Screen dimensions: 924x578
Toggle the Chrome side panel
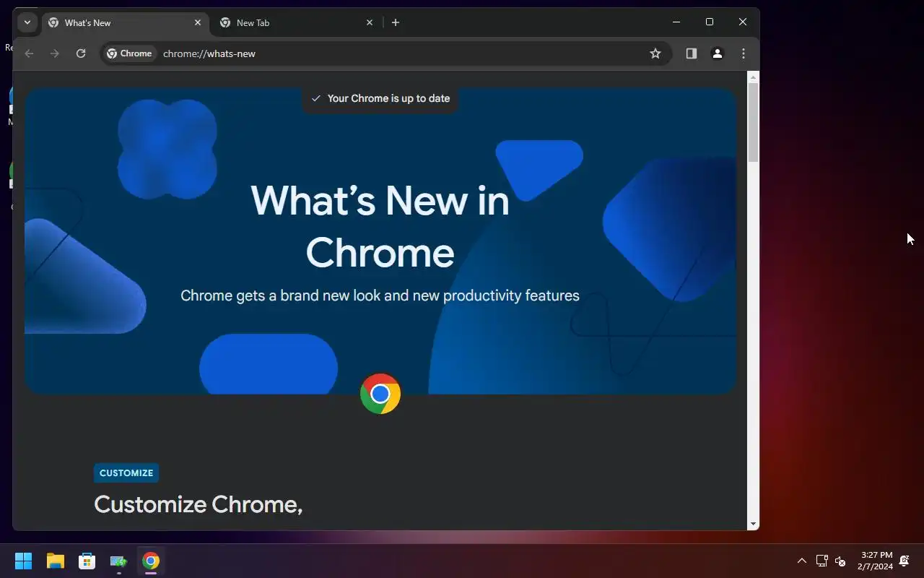[x=692, y=53]
